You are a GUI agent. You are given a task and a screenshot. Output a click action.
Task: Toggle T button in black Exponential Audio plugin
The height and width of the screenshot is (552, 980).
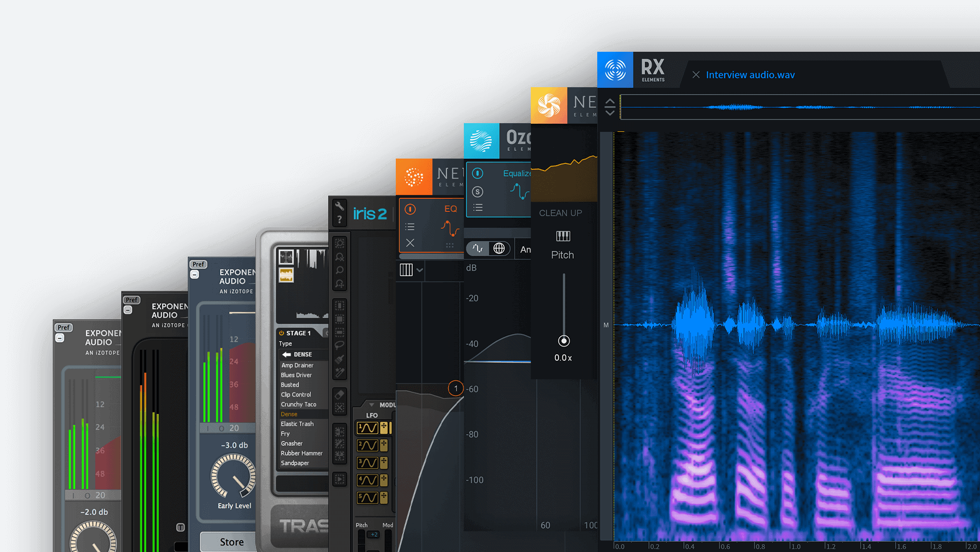(181, 527)
